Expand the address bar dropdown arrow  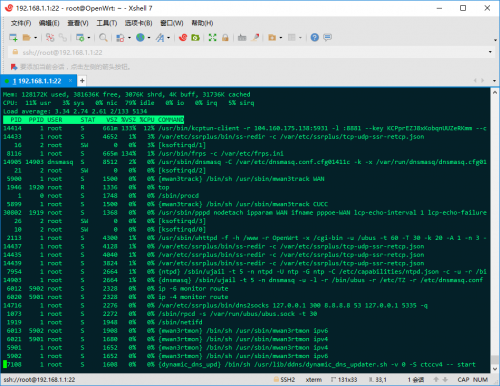click(490, 52)
